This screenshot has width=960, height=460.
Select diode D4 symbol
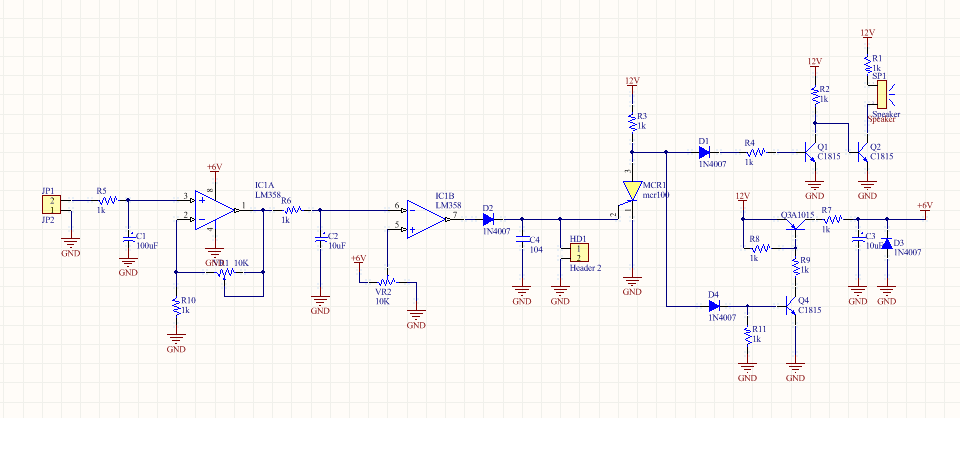point(715,304)
